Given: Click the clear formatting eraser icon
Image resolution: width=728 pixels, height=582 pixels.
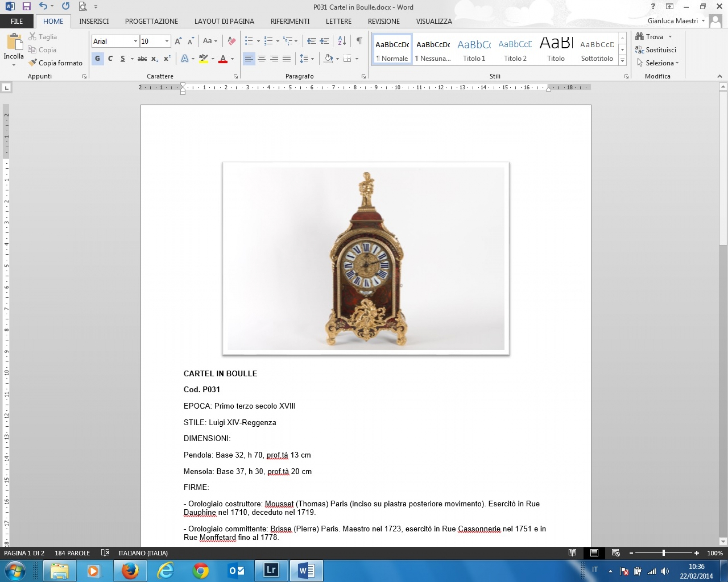Looking at the screenshot, I should coord(231,41).
